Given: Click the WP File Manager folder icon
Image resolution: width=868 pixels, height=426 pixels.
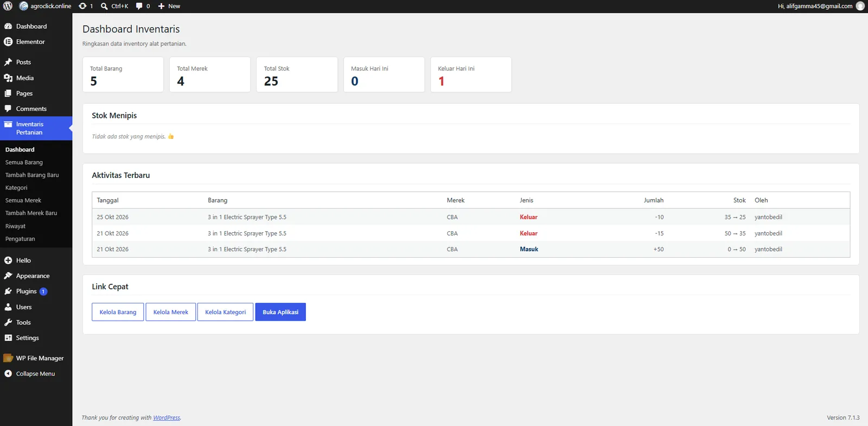Looking at the screenshot, I should click(x=8, y=358).
